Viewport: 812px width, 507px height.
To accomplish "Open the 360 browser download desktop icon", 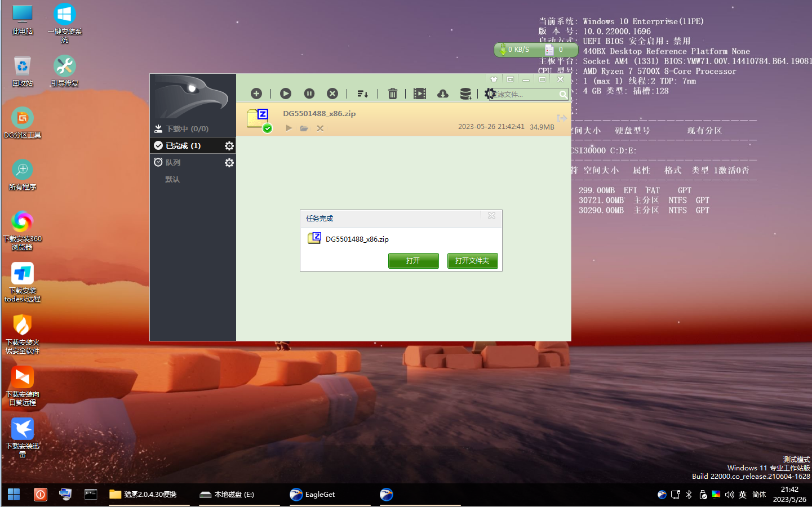I will [23, 230].
